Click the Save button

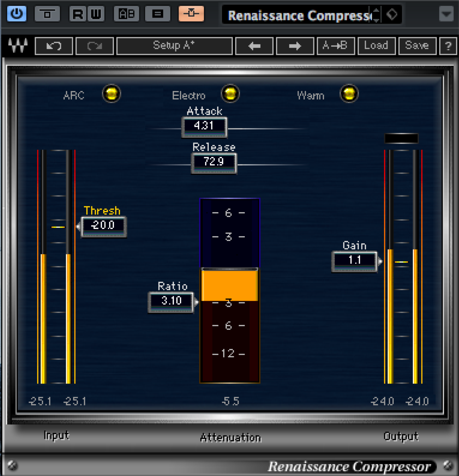point(417,46)
